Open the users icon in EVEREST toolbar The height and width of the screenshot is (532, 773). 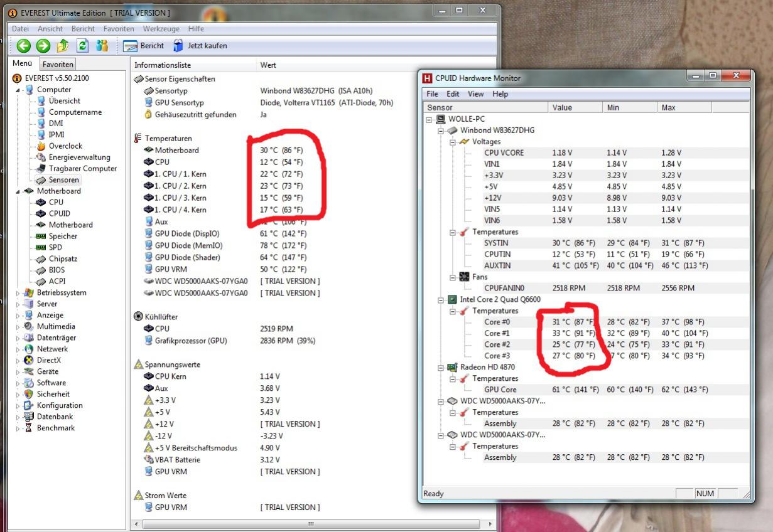point(102,45)
